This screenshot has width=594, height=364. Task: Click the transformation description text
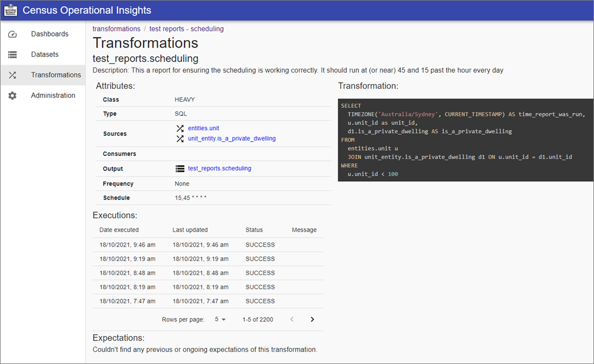point(298,71)
